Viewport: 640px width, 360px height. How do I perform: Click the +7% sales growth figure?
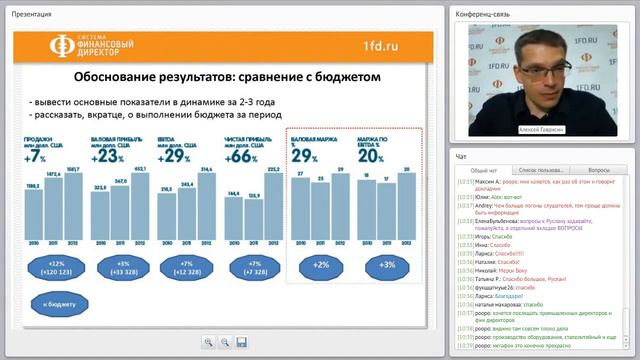pos(35,156)
